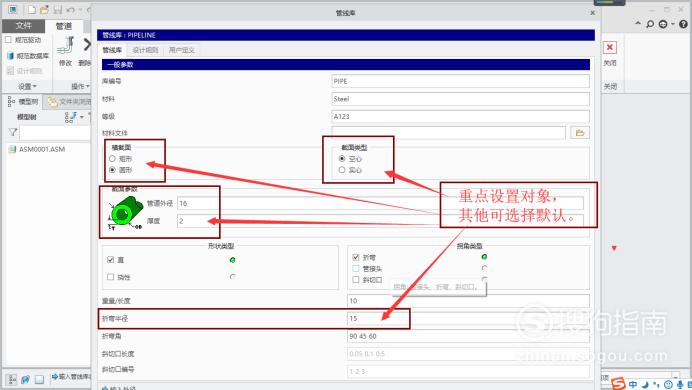Click the Creo application window icon
Image resolution: width=692 pixels, height=390 pixels.
[x=12, y=9]
